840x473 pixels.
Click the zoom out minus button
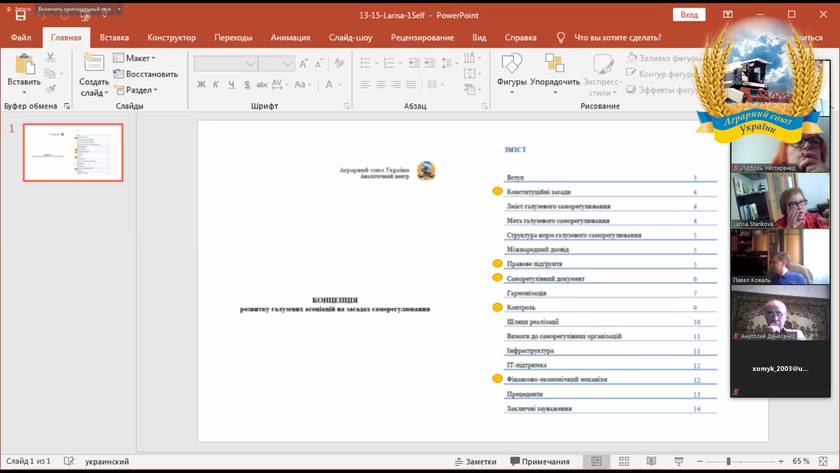tap(700, 461)
